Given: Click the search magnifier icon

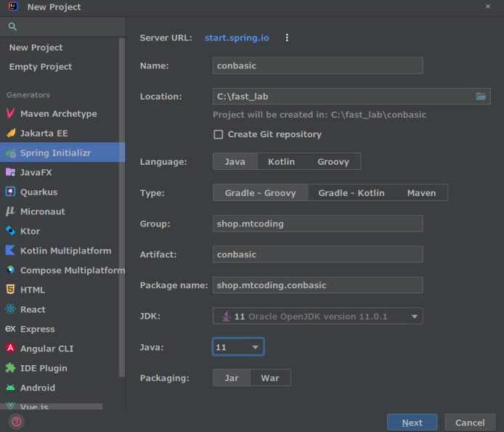Looking at the screenshot, I should coord(12,26).
